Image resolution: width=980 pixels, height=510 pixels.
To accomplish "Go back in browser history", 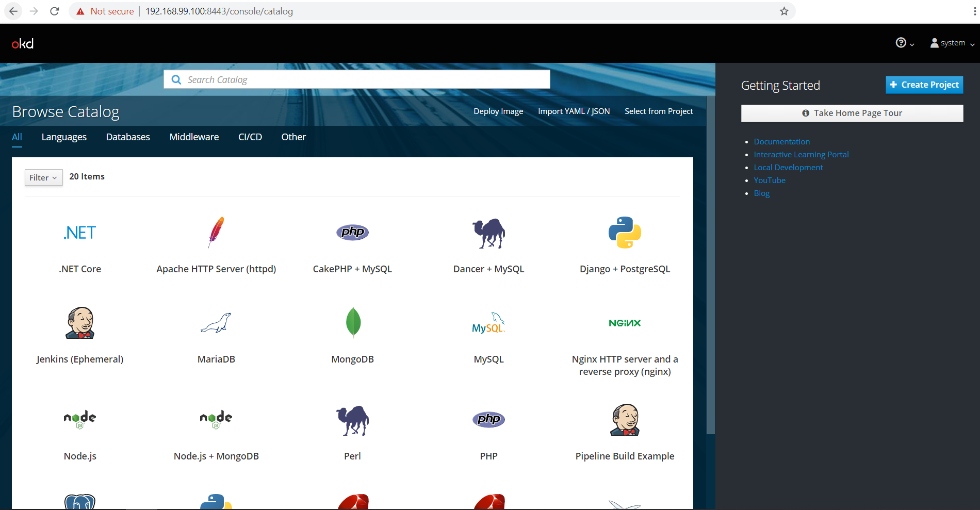I will pos(13,11).
